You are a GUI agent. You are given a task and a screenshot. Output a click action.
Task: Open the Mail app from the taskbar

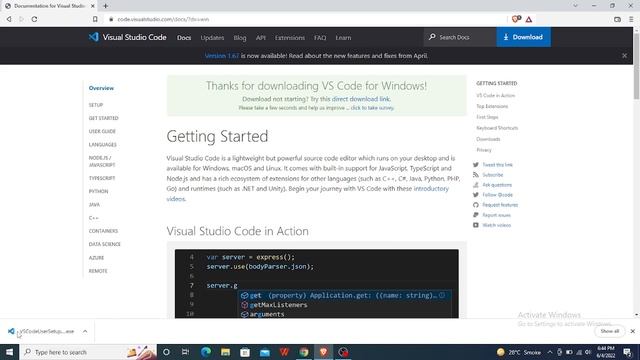(x=264, y=352)
